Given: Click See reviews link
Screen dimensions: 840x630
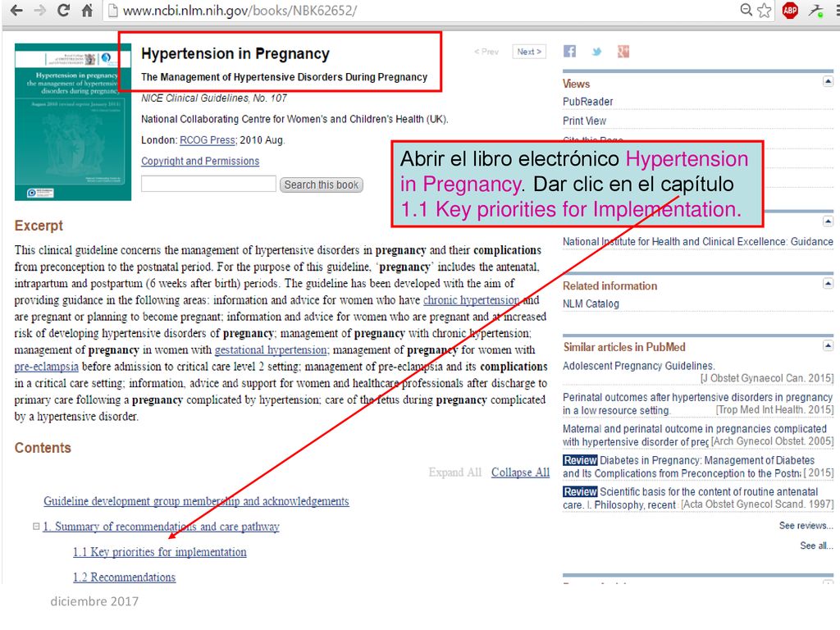Looking at the screenshot, I should [806, 526].
